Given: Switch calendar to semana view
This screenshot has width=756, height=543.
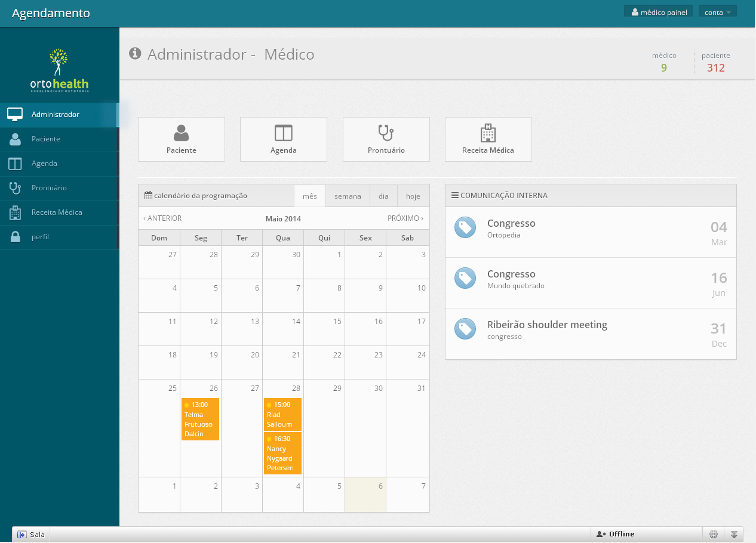Looking at the screenshot, I should (348, 196).
